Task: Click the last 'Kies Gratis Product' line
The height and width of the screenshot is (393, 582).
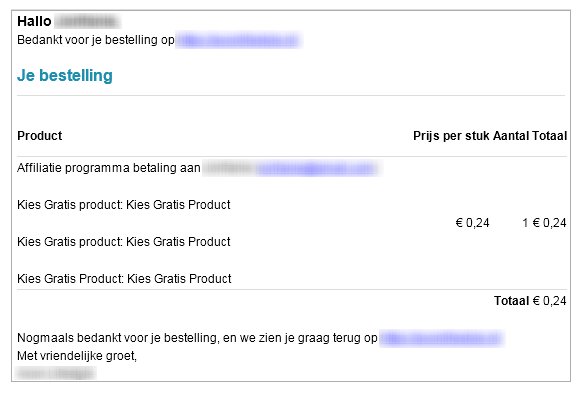Action: 124,279
